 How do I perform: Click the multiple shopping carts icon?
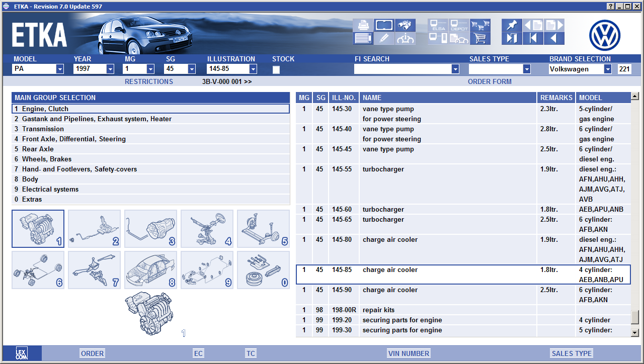(480, 25)
